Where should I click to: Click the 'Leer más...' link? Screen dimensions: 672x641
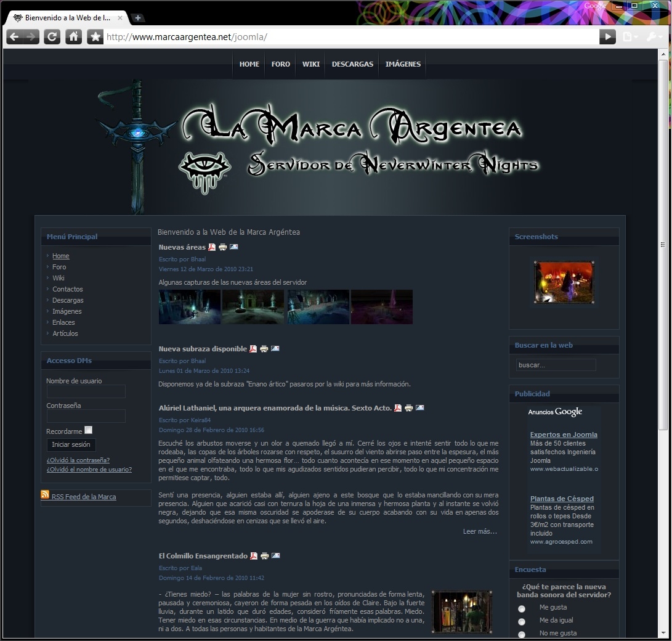[480, 531]
